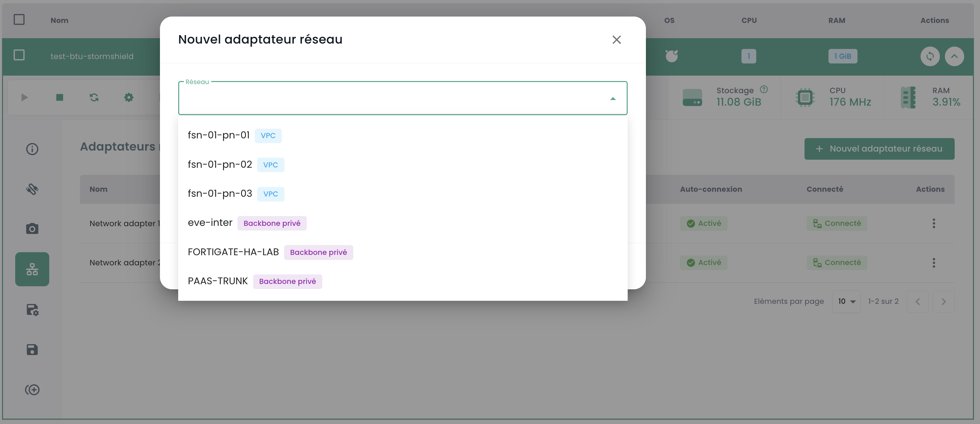The width and height of the screenshot is (980, 424).
Task: Click the restart VM icon
Action: point(94,98)
